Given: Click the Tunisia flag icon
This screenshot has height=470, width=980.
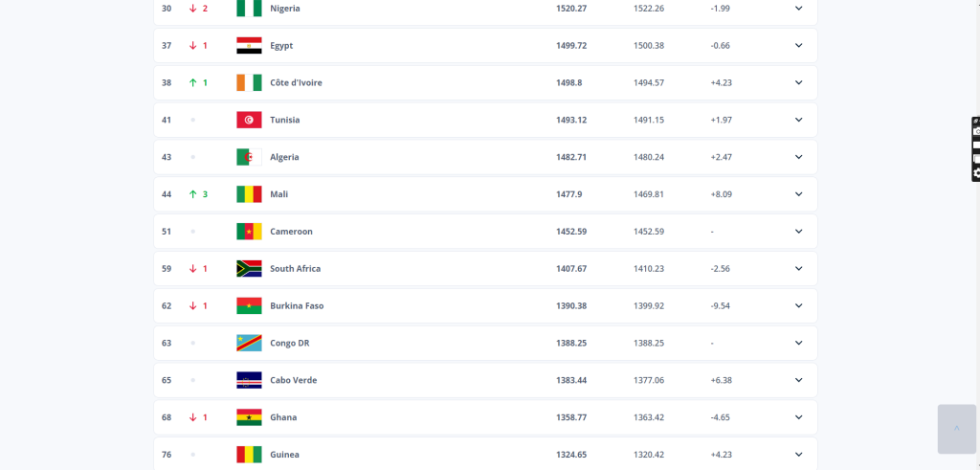Looking at the screenshot, I should [x=249, y=120].
